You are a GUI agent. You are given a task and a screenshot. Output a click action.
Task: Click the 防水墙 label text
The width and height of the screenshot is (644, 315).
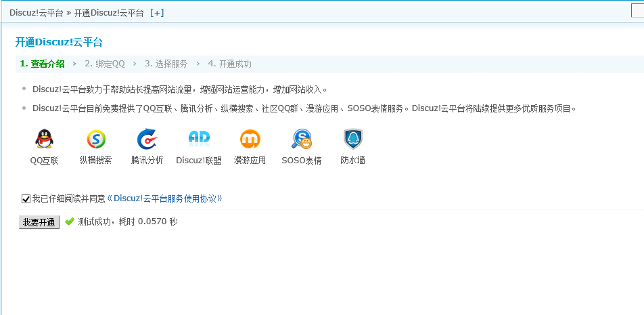tap(353, 160)
